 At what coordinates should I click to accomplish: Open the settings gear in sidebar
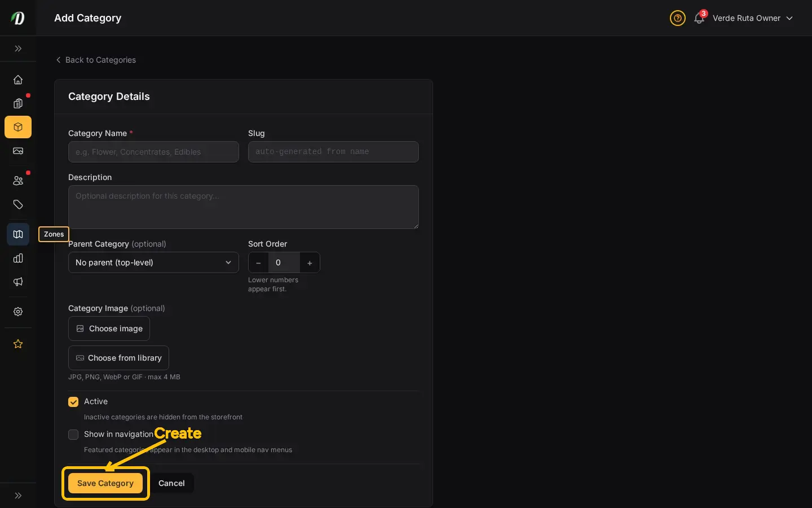pyautogui.click(x=18, y=312)
